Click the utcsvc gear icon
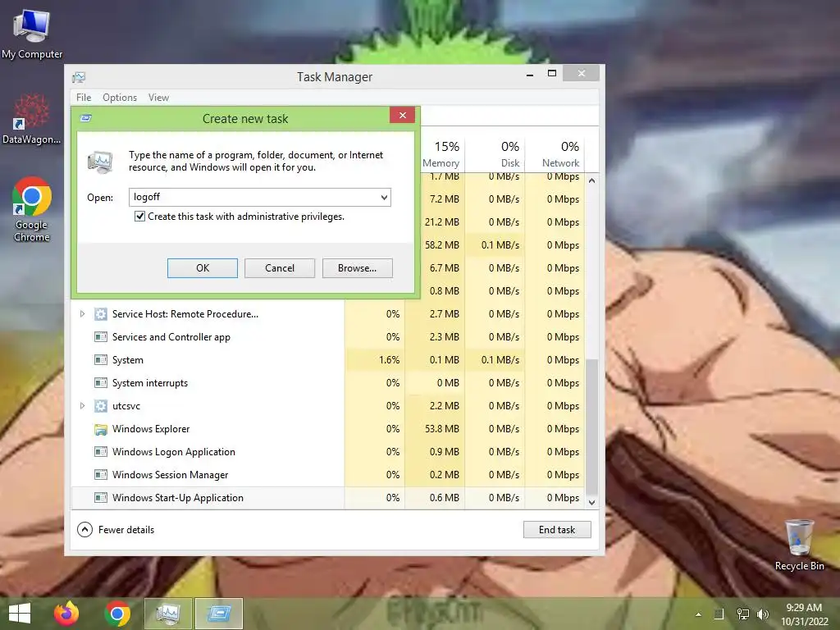This screenshot has width=840, height=630. (x=101, y=406)
